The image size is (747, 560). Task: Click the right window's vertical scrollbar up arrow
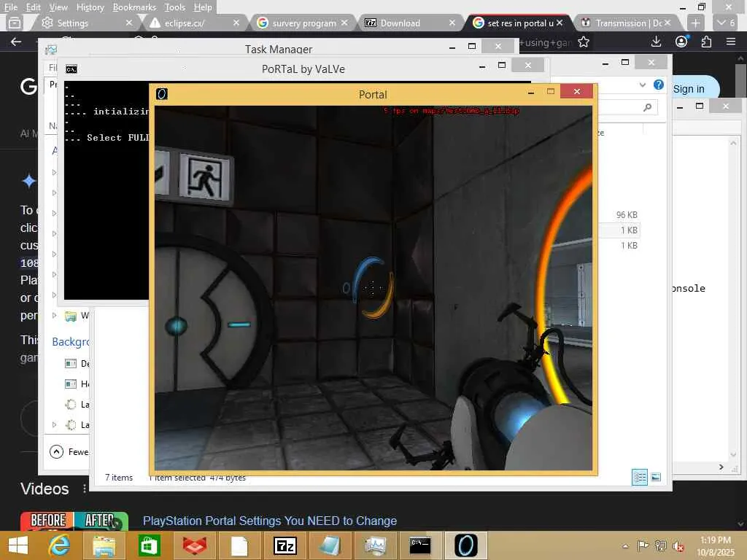click(x=733, y=142)
